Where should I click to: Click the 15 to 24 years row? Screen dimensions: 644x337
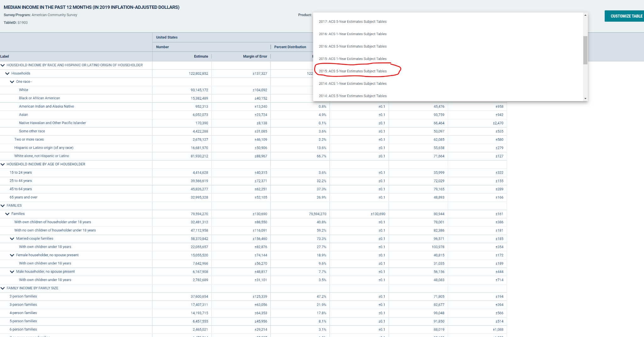(x=20, y=172)
